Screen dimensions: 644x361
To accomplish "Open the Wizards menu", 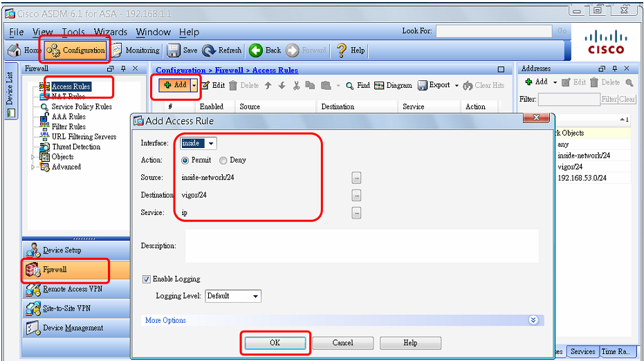I will 111,32.
